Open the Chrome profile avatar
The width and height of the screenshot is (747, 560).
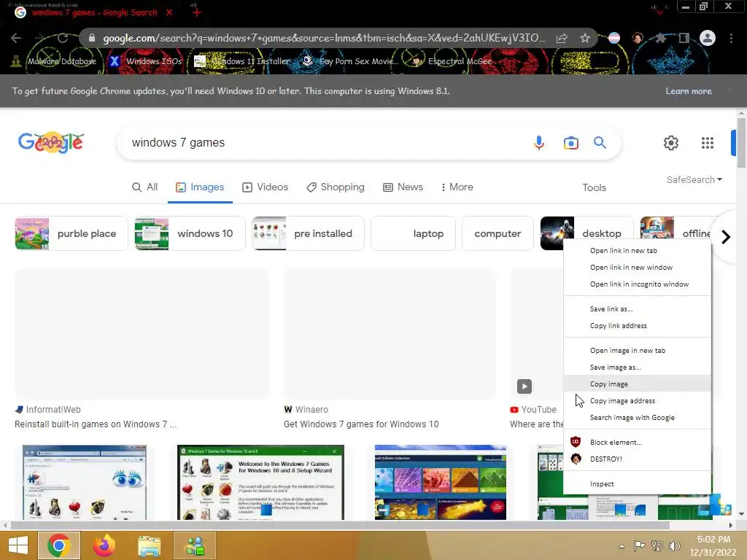point(708,38)
